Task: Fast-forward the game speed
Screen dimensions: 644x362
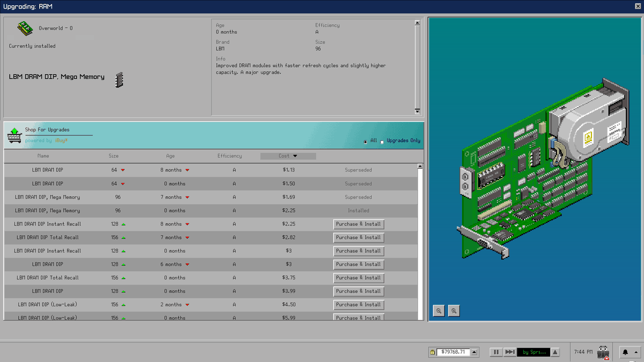Action: point(510,352)
